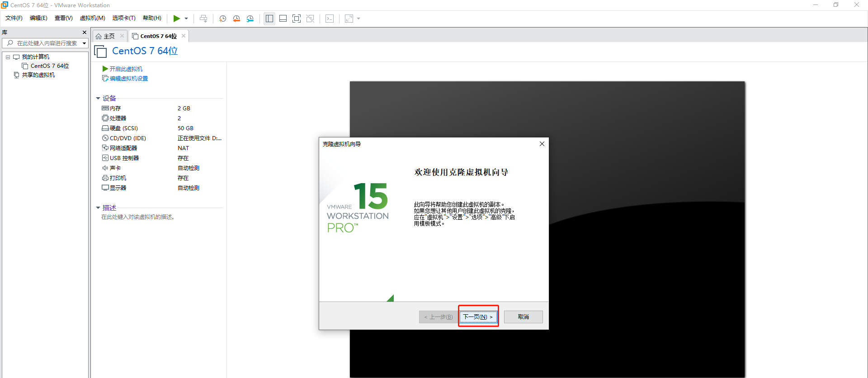The image size is (868, 378).
Task: Click the Send Ctrl+Alt+Del toolbar icon
Action: coord(203,19)
